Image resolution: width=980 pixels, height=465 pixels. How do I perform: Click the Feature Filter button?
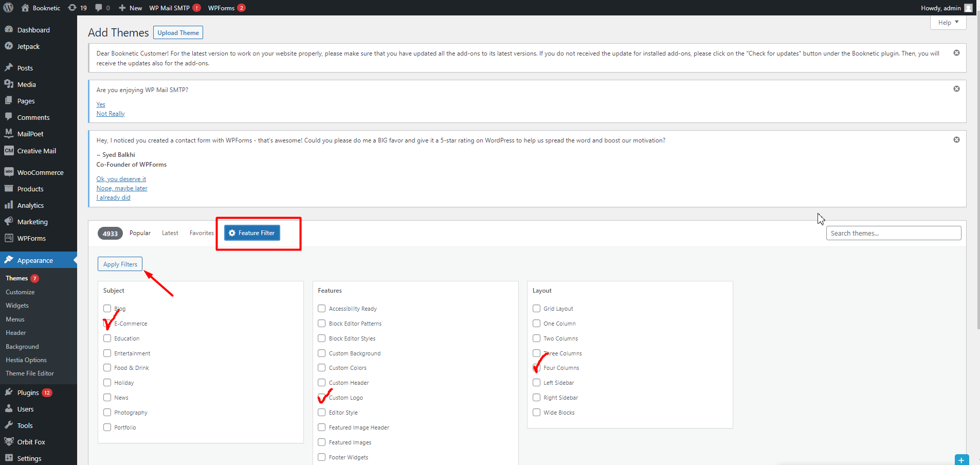point(252,233)
